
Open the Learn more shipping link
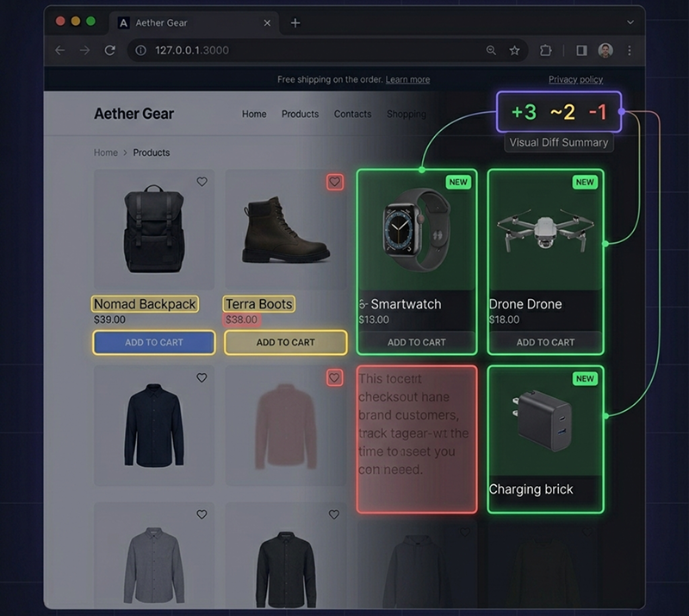(407, 79)
